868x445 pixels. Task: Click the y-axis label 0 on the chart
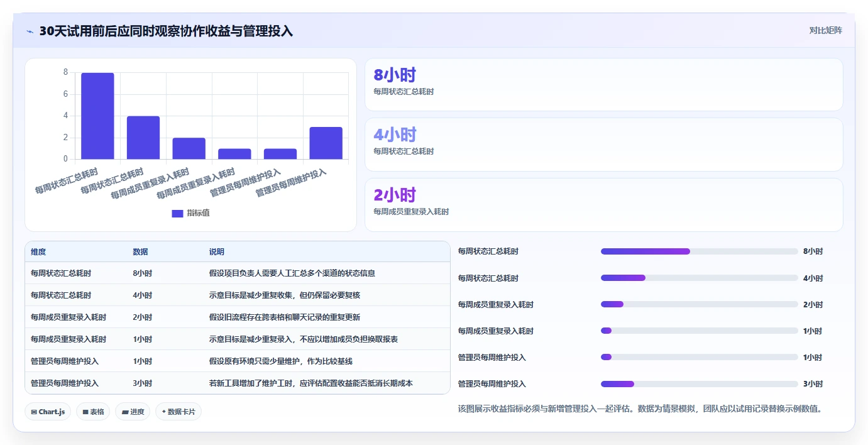coord(65,159)
